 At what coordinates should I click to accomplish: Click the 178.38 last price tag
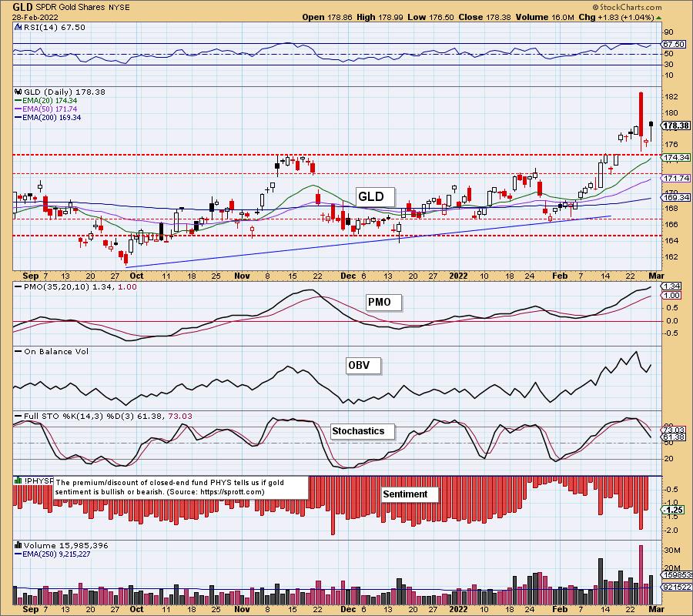click(x=676, y=126)
